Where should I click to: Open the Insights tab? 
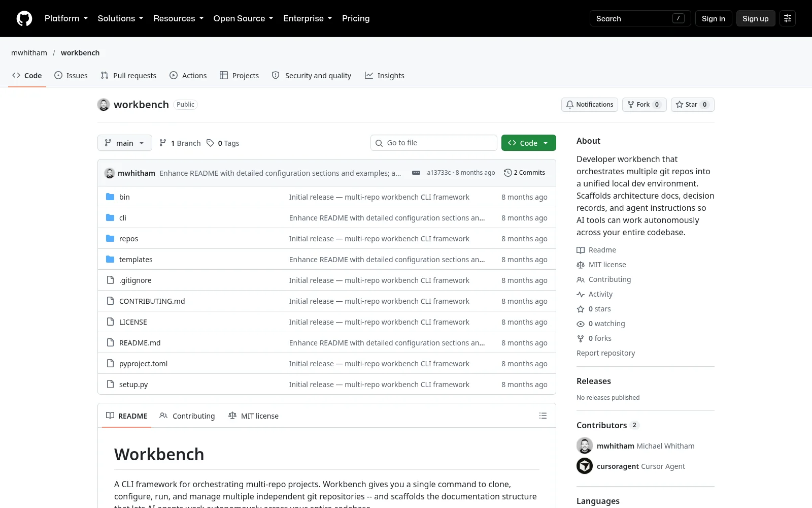click(385, 76)
